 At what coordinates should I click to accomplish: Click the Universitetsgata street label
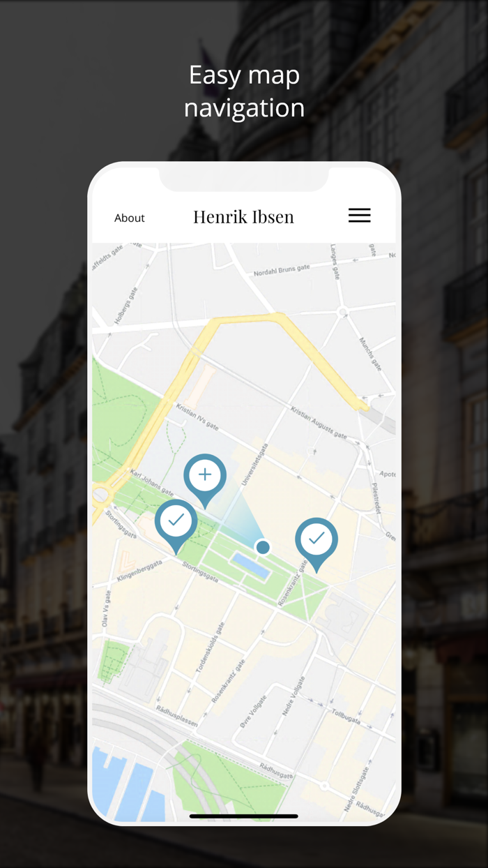[x=254, y=466]
